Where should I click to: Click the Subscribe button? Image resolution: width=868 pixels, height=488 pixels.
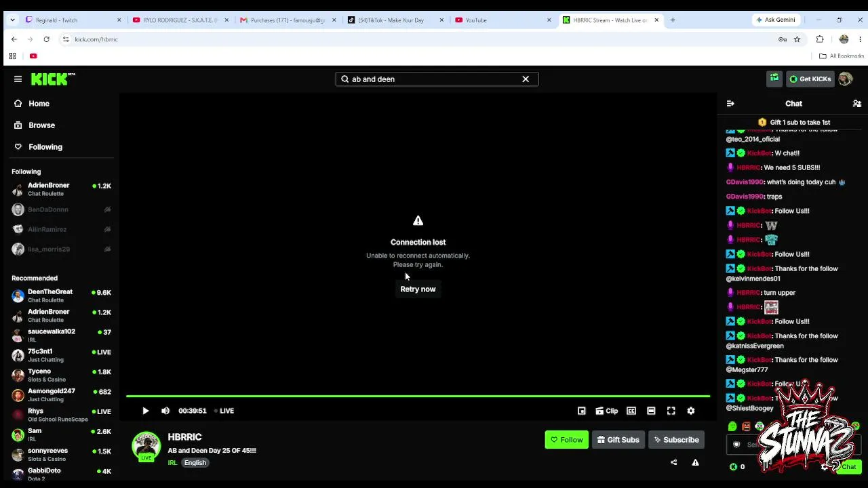click(x=676, y=440)
